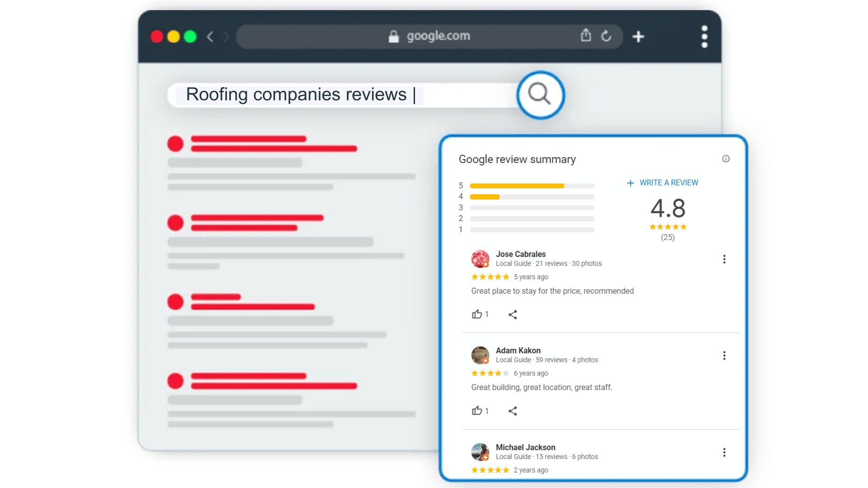Viewport: 868px width, 488px height.
Task: Click Jose Cabrales's profile avatar
Action: point(480,258)
